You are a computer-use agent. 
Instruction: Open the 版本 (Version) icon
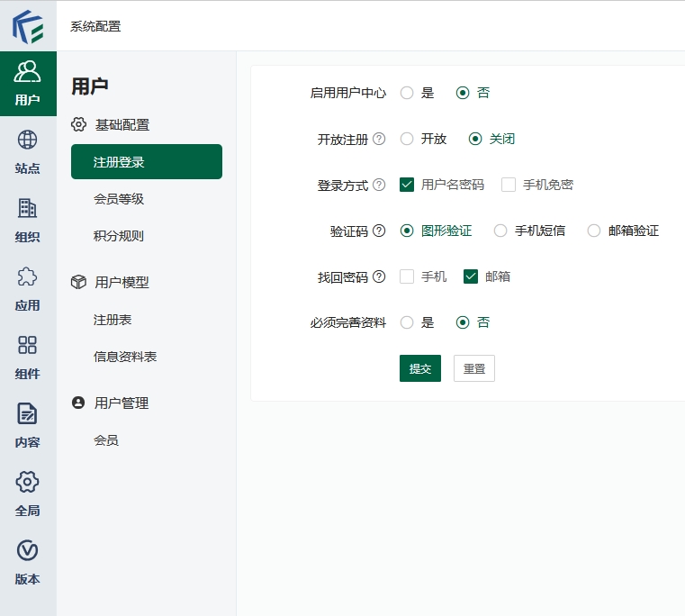[28, 551]
